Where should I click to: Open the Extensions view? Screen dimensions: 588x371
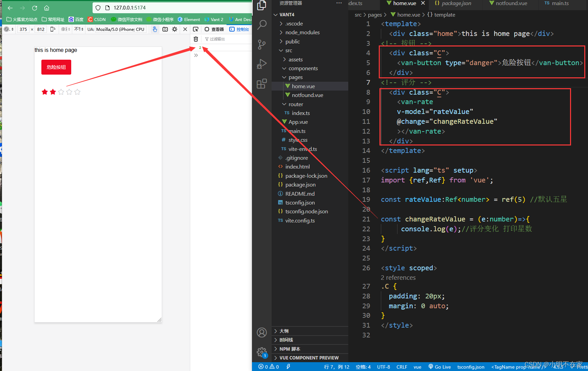(x=262, y=83)
